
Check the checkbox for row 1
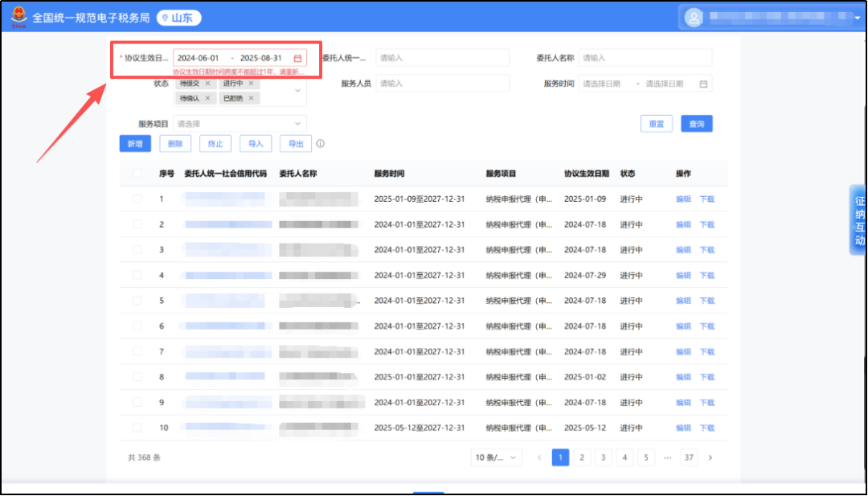pos(137,199)
